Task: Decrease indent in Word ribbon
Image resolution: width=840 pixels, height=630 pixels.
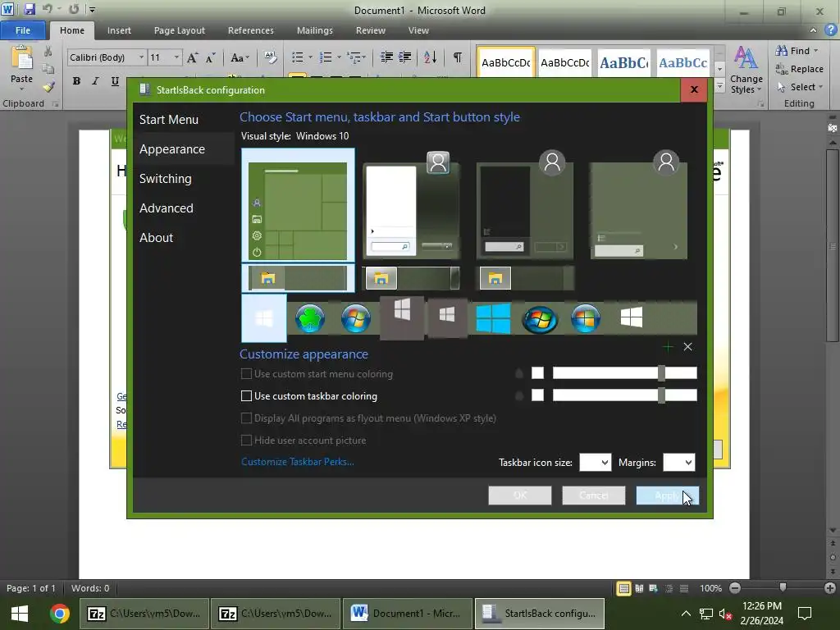Action: coord(386,57)
